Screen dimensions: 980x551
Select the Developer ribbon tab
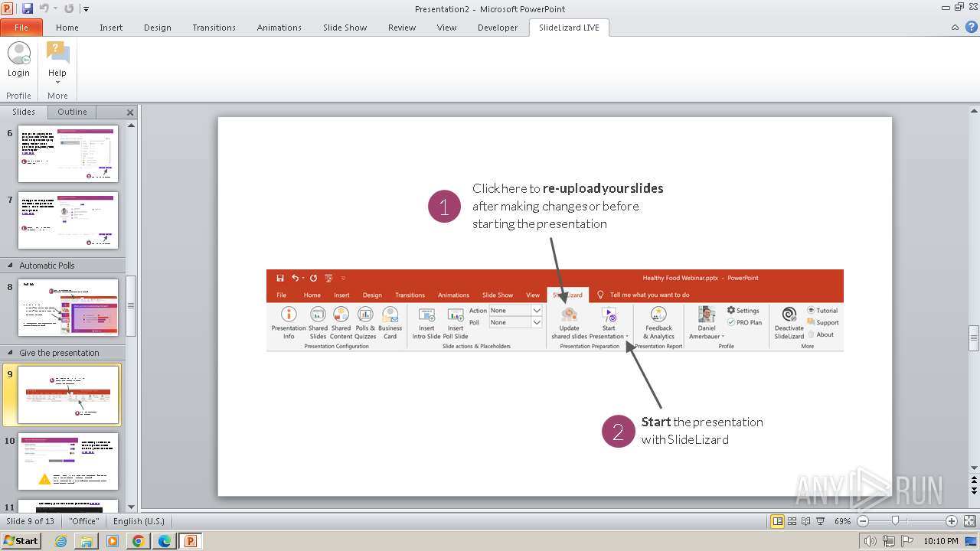pyautogui.click(x=498, y=28)
